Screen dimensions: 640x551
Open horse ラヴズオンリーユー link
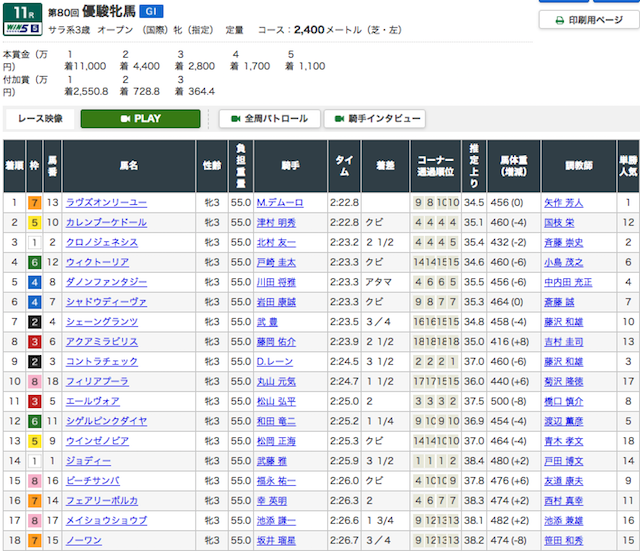pyautogui.click(x=106, y=202)
